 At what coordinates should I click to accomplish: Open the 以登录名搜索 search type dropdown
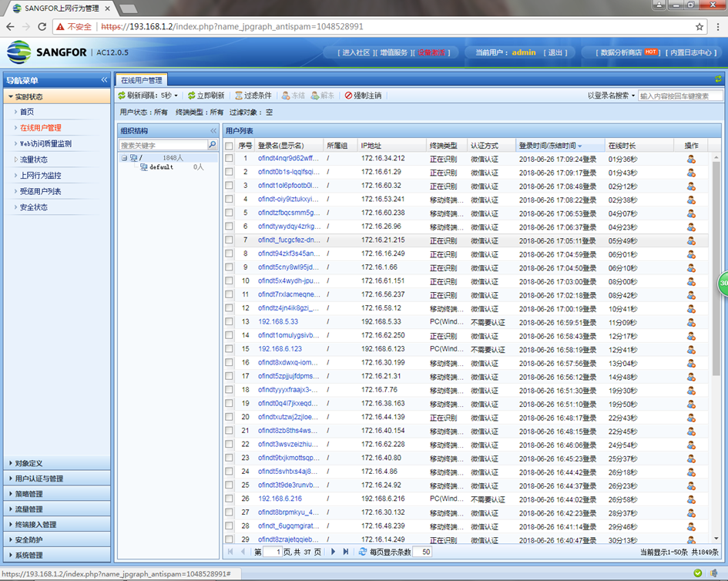click(611, 96)
